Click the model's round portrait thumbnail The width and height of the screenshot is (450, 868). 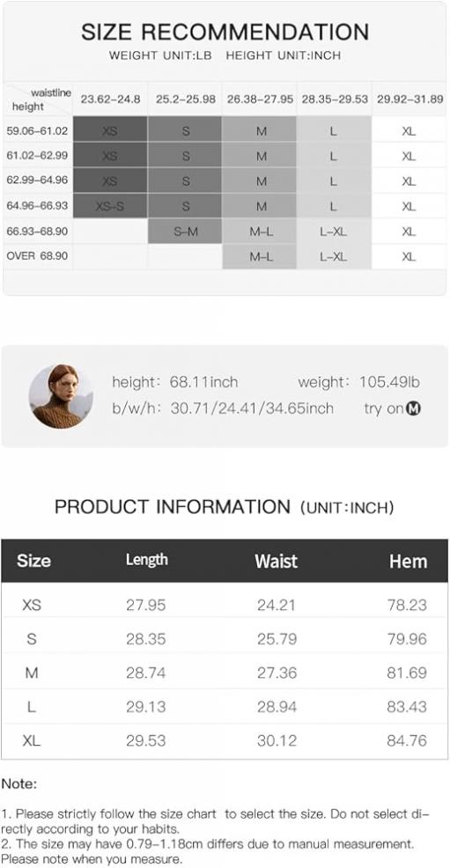pos(61,396)
